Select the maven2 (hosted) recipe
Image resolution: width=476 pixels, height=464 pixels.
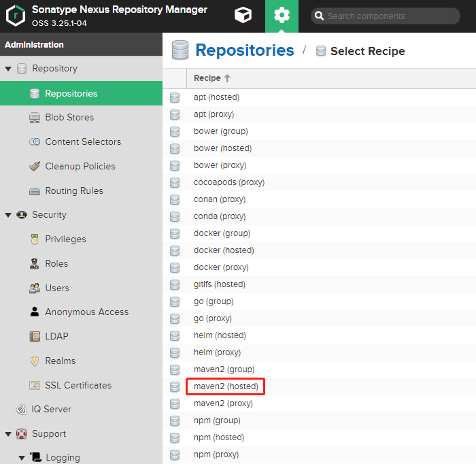(226, 386)
